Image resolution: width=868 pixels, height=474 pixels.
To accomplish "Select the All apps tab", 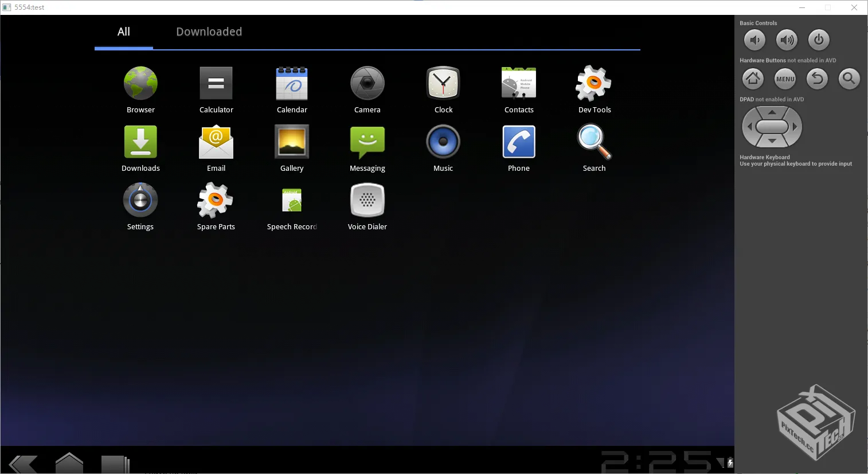I will 124,32.
